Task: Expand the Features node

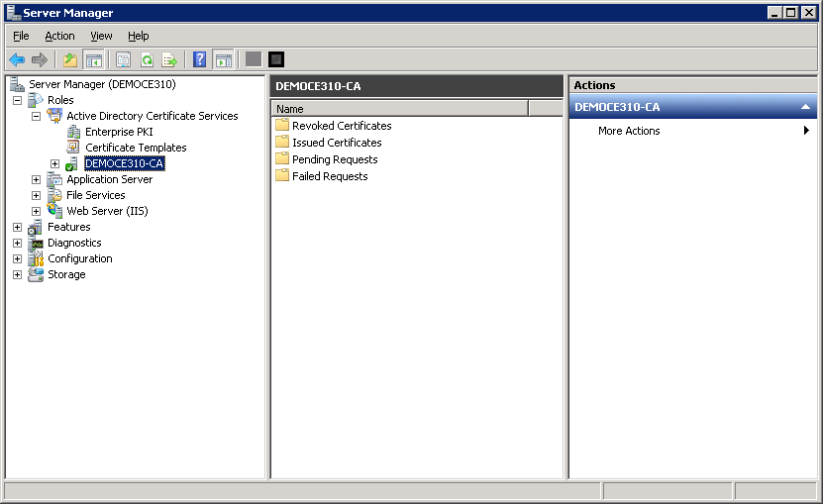Action: point(17,228)
